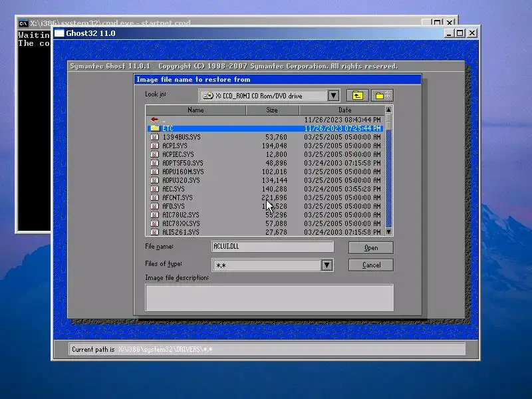Select file name ADPU320.SYS
Screen dimensions: 532x399
[181, 180]
